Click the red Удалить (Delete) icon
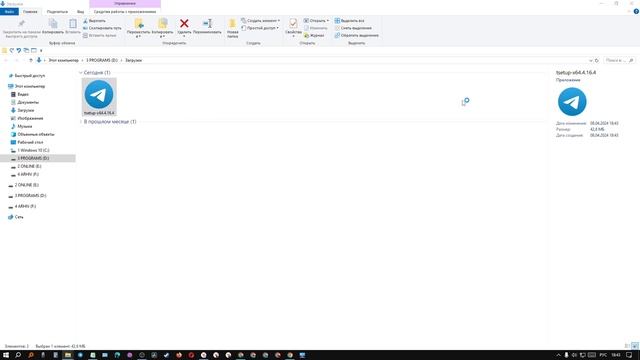Viewport: 640px width, 360px height. (x=184, y=24)
